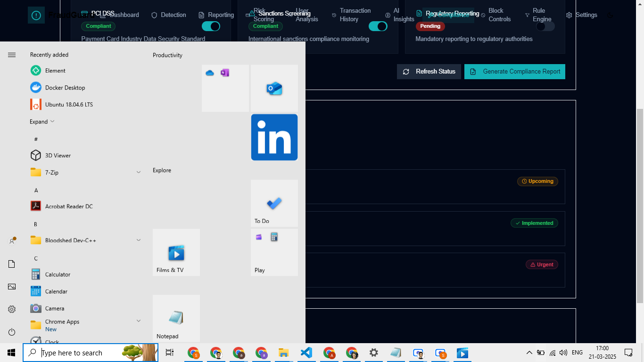Open notification center icon
This screenshot has height=362, width=644.
coord(628,353)
